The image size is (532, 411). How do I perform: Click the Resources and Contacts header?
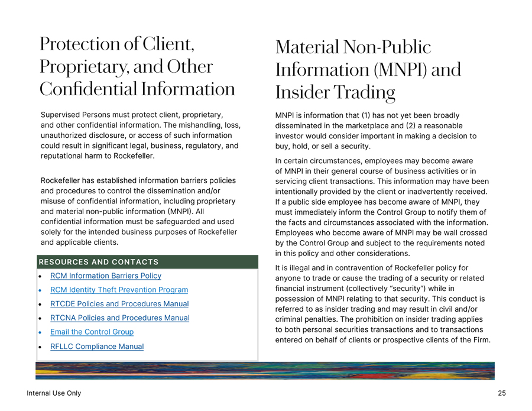147,261
